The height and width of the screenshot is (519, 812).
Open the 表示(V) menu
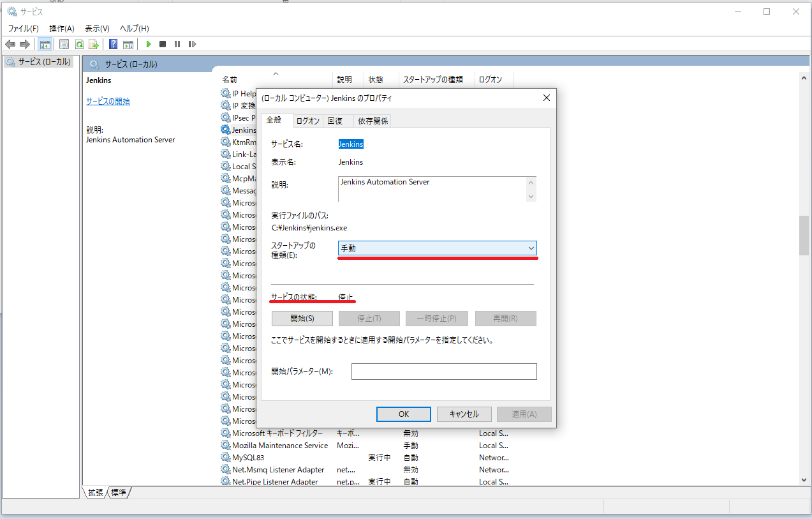coord(97,29)
